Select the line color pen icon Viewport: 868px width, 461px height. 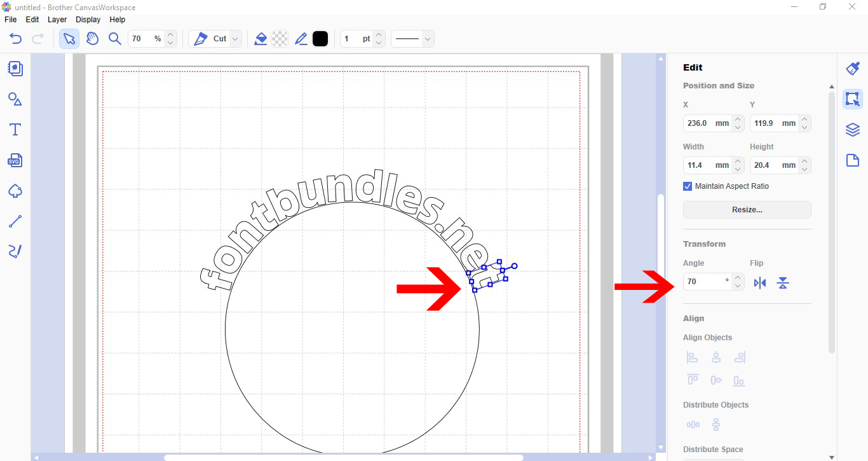click(x=301, y=39)
